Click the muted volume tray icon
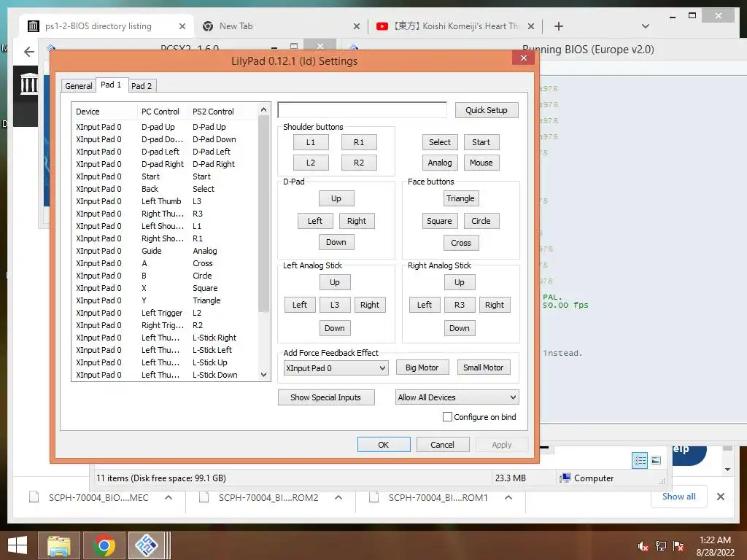747x560 pixels. click(x=643, y=546)
